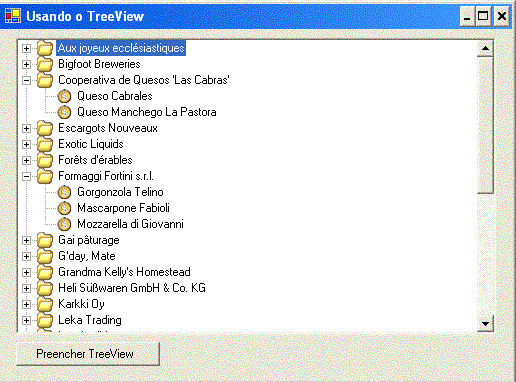Click the Preencher TreeView button
The width and height of the screenshot is (516, 382).
[x=88, y=354]
